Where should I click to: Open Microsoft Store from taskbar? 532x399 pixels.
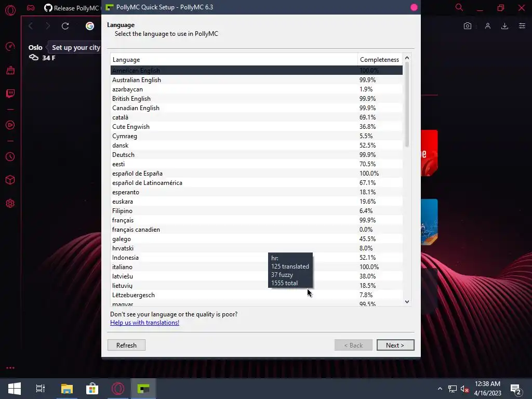tap(92, 389)
